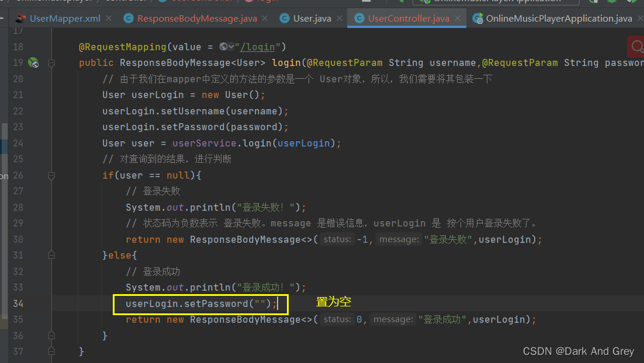Toggle fold end marker on line 36
The image size is (644, 363).
click(51, 336)
